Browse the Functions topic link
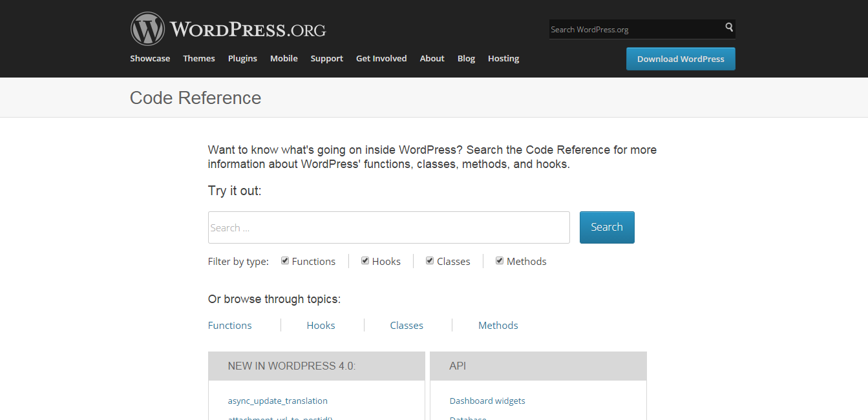This screenshot has width=868, height=420. pos(229,326)
